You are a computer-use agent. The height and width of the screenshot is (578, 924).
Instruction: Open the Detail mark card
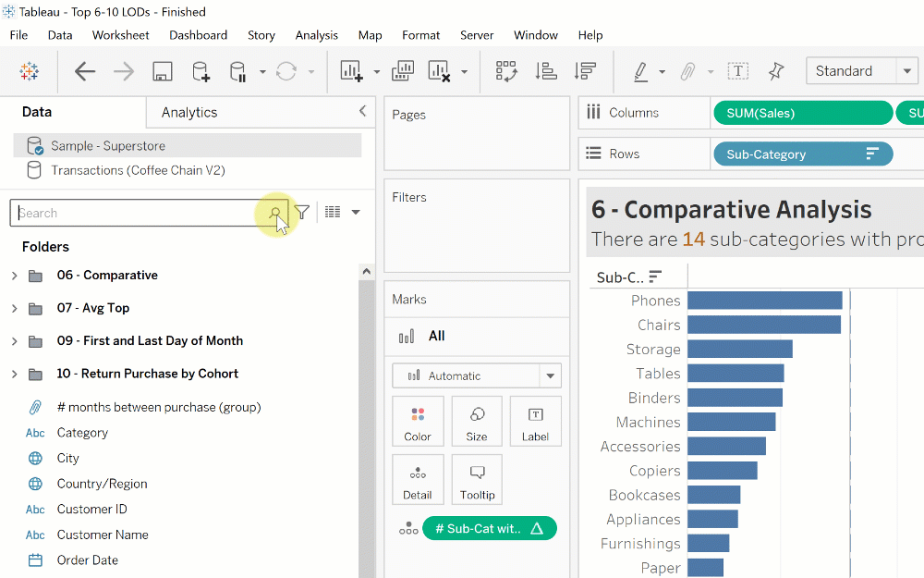point(418,479)
